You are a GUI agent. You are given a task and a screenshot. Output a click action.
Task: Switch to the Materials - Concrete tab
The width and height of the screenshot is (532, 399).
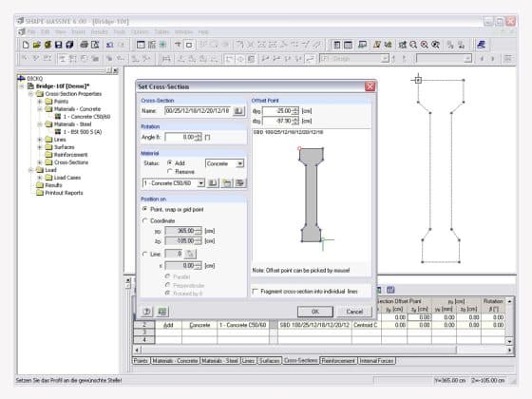tap(175, 361)
